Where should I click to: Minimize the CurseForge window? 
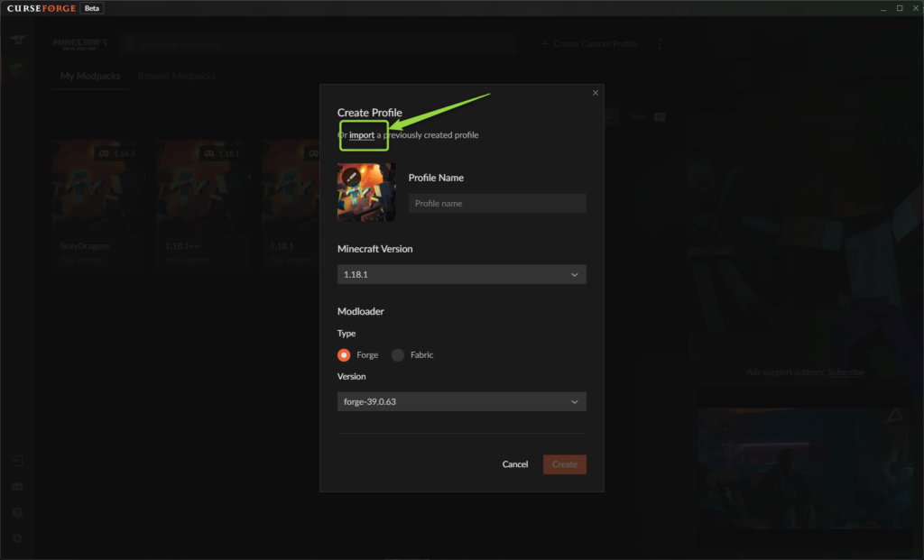pyautogui.click(x=882, y=8)
